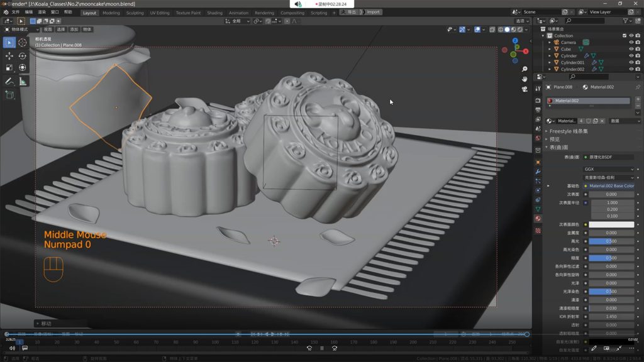Screen dimensions: 644x362
Task: Open the Shading workspace tab
Action: click(214, 13)
